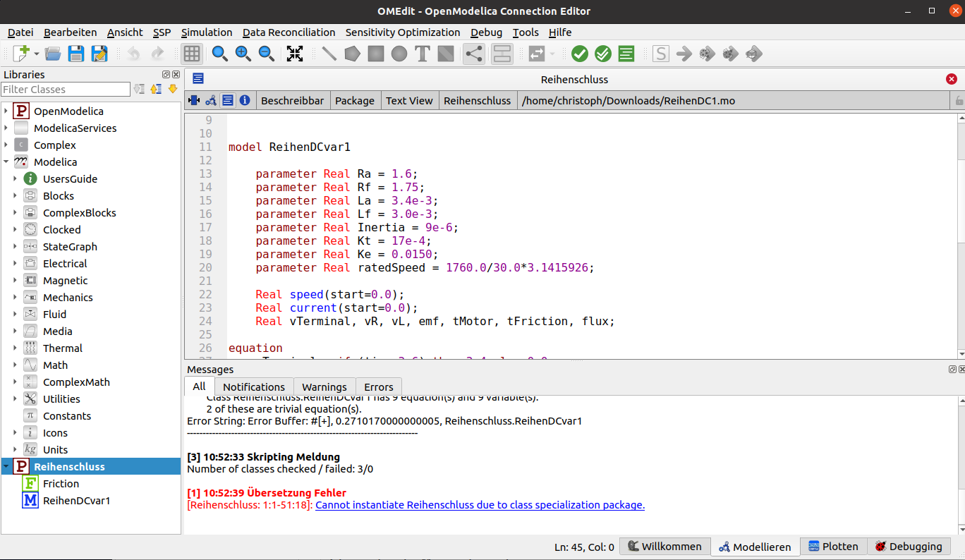
Task: Reset zoom with magnifier icon
Action: click(219, 54)
